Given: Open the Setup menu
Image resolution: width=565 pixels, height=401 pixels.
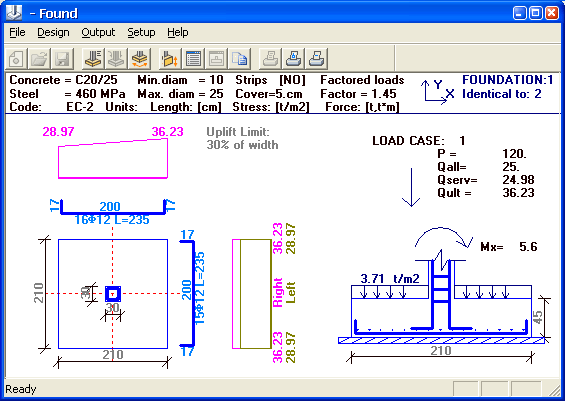Looking at the screenshot, I should click(141, 32).
